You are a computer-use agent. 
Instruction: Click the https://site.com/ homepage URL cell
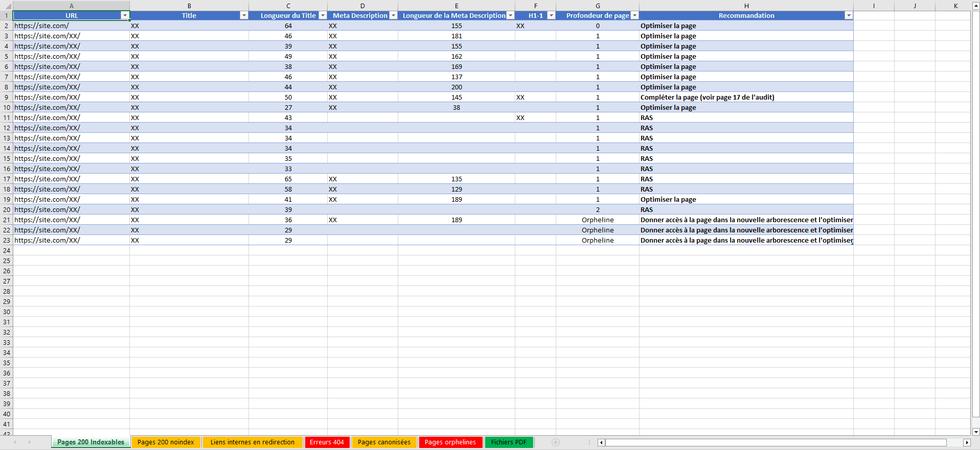point(71,26)
